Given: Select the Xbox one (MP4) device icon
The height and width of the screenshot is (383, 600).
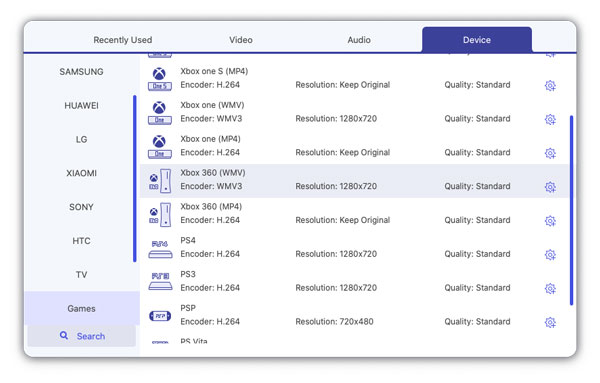Looking at the screenshot, I should [160, 147].
